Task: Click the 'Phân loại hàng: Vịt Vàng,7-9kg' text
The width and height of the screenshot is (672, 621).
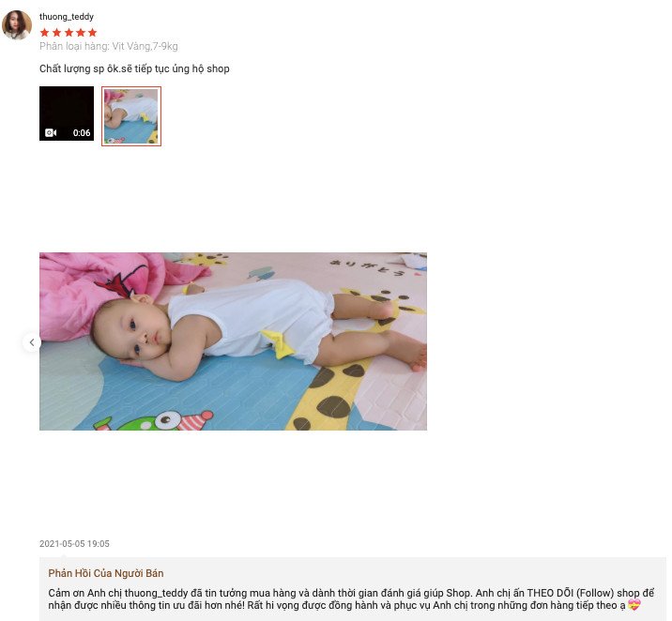Action: click(109, 46)
